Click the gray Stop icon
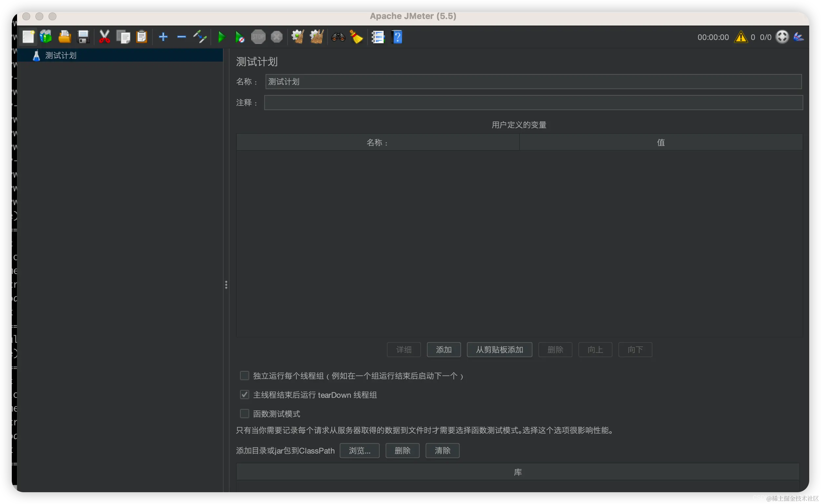The width and height of the screenshot is (821, 504). pos(258,37)
